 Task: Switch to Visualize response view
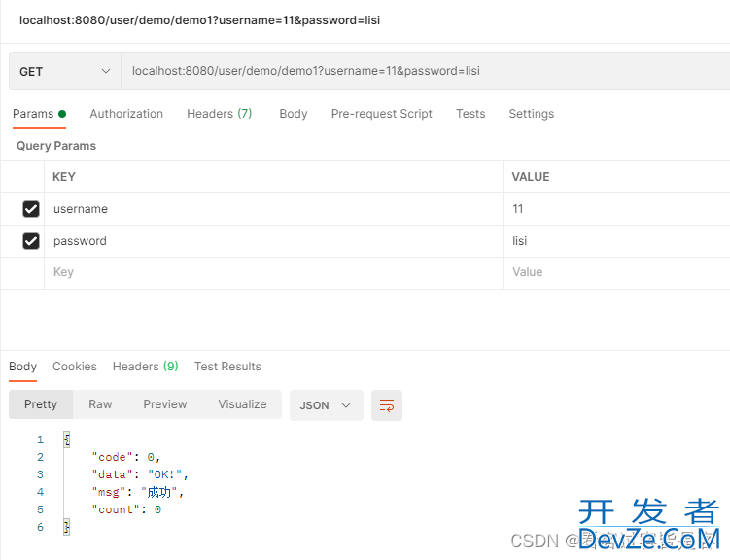[243, 404]
